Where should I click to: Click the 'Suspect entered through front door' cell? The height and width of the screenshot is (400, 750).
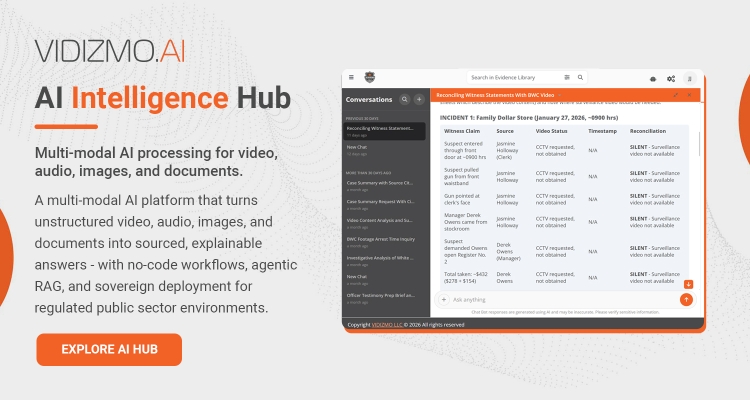[x=465, y=150]
